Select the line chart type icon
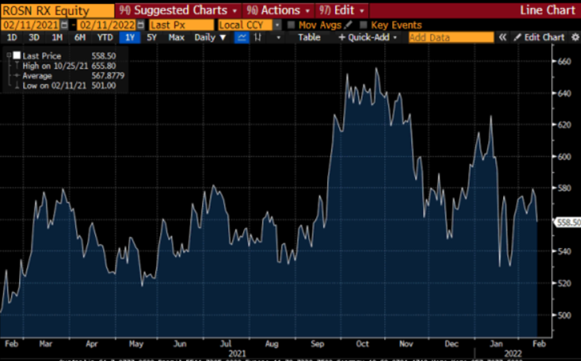This screenshot has width=581, height=361. pyautogui.click(x=242, y=37)
